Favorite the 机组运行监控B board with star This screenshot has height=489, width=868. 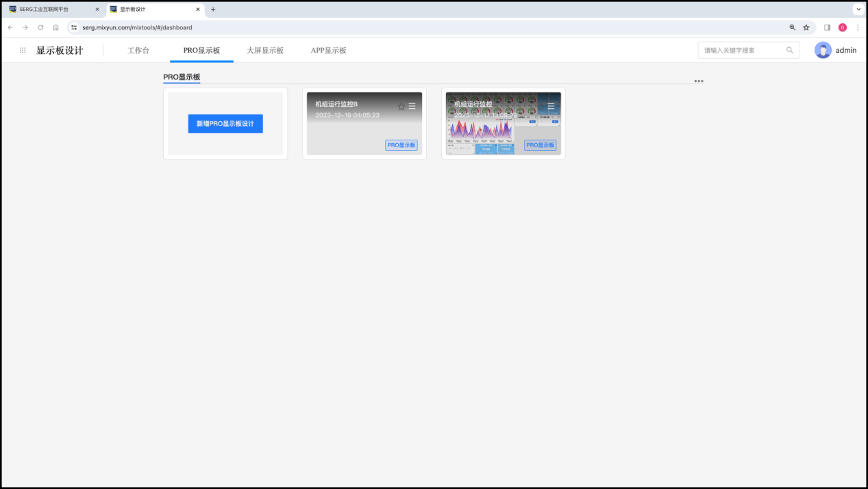[x=401, y=106]
